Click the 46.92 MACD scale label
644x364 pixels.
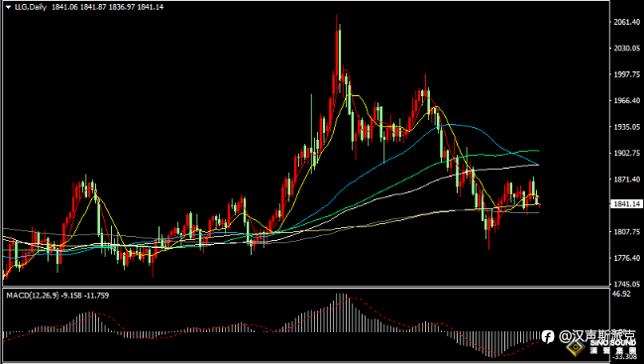621,294
